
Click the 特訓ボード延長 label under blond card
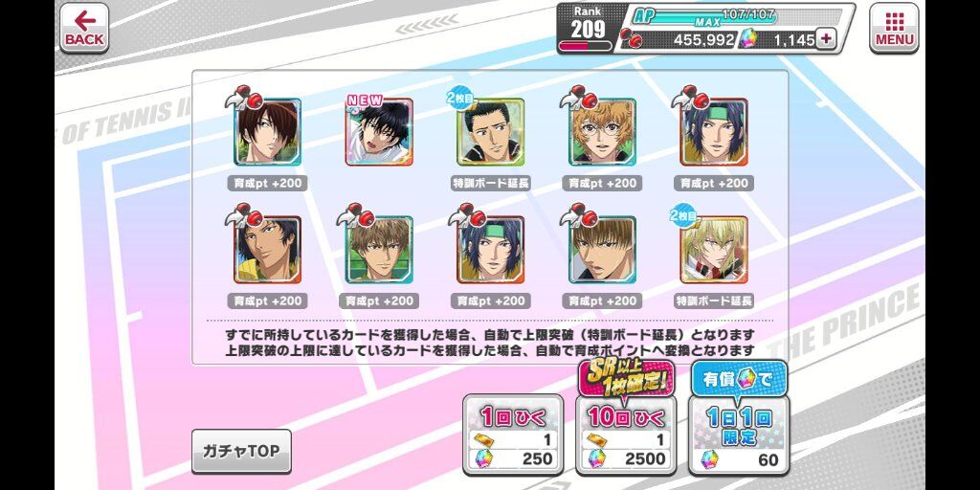click(714, 301)
